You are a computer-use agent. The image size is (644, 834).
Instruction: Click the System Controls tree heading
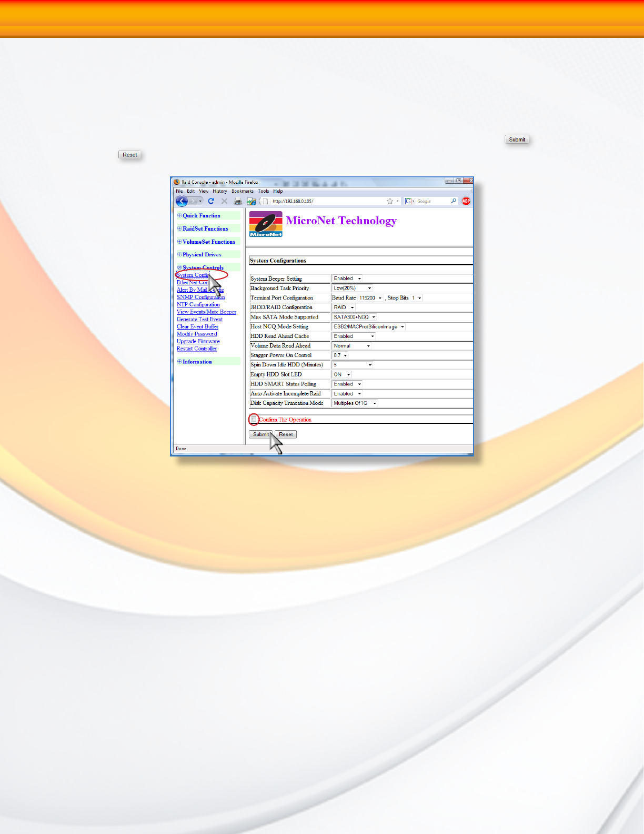203,267
